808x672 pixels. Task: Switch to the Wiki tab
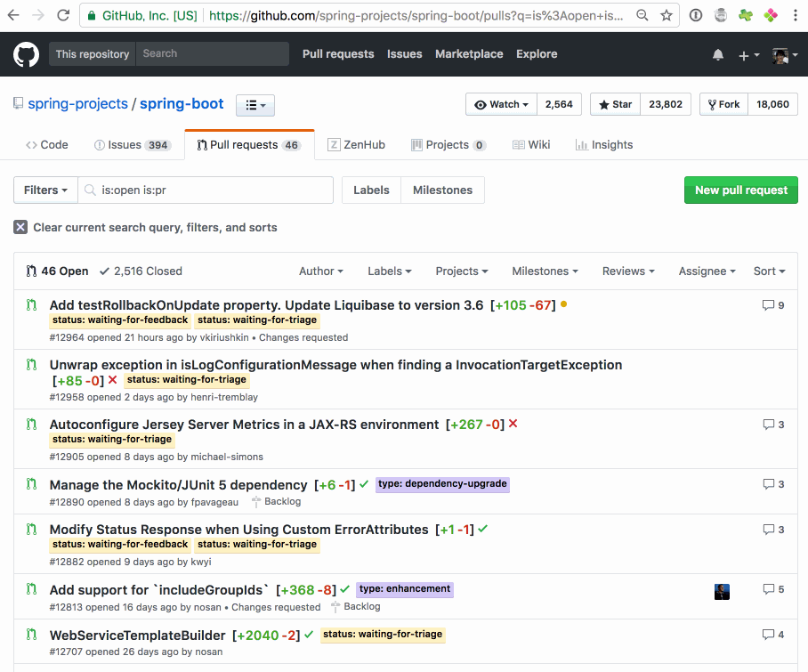(531, 145)
